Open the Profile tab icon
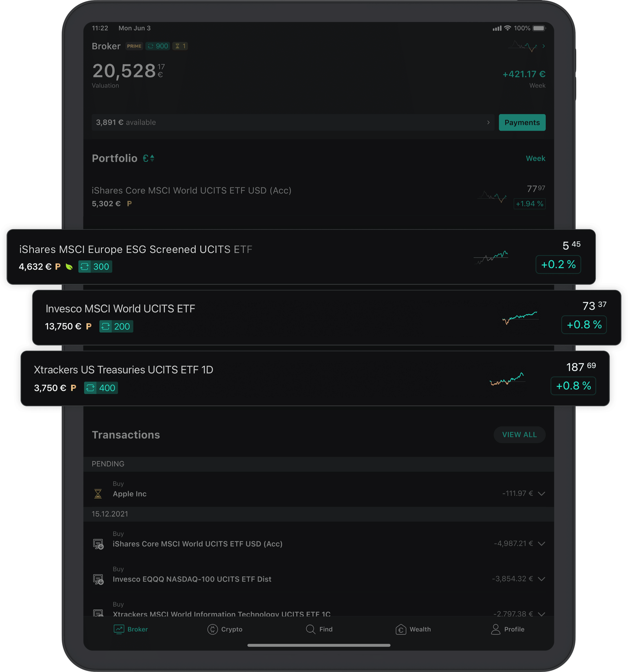628x672 pixels. pos(496,629)
